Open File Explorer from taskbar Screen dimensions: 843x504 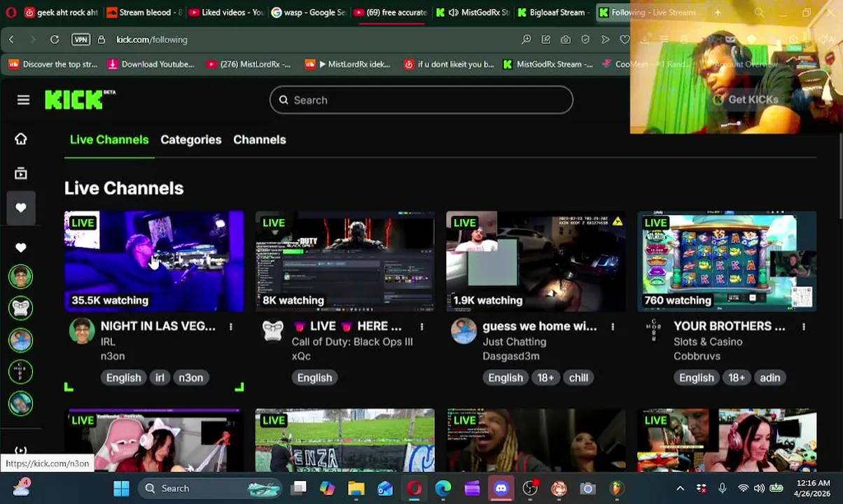[356, 489]
